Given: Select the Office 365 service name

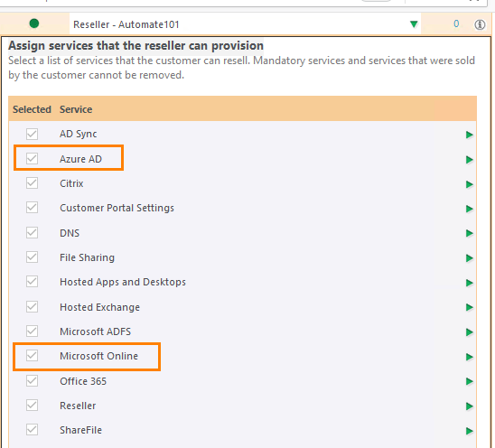Looking at the screenshot, I should point(83,381).
